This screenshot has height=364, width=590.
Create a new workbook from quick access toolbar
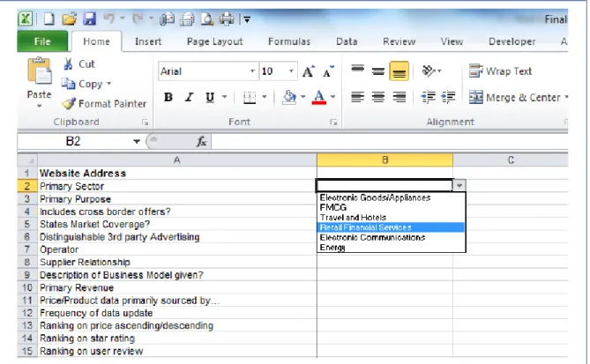click(x=49, y=19)
